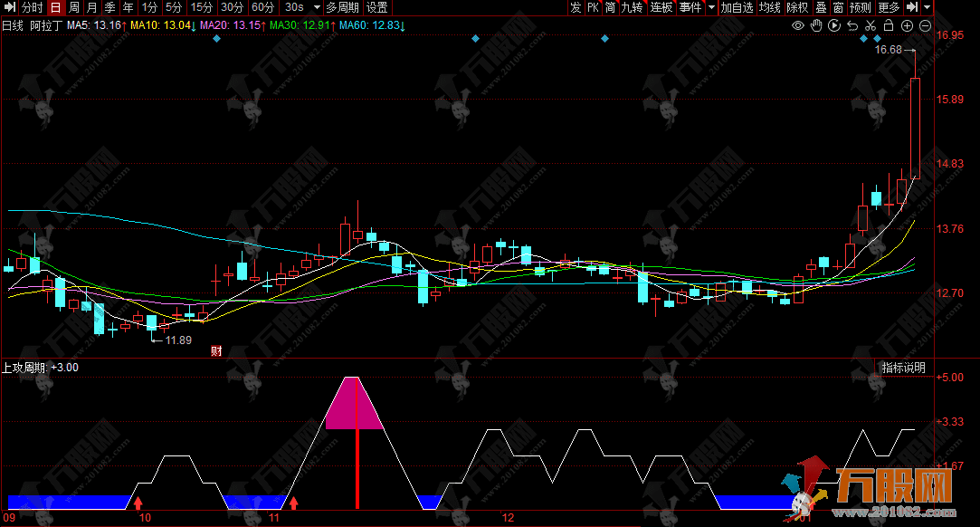
Task: Switch to the 分时 intraday tab
Action: click(x=33, y=7)
